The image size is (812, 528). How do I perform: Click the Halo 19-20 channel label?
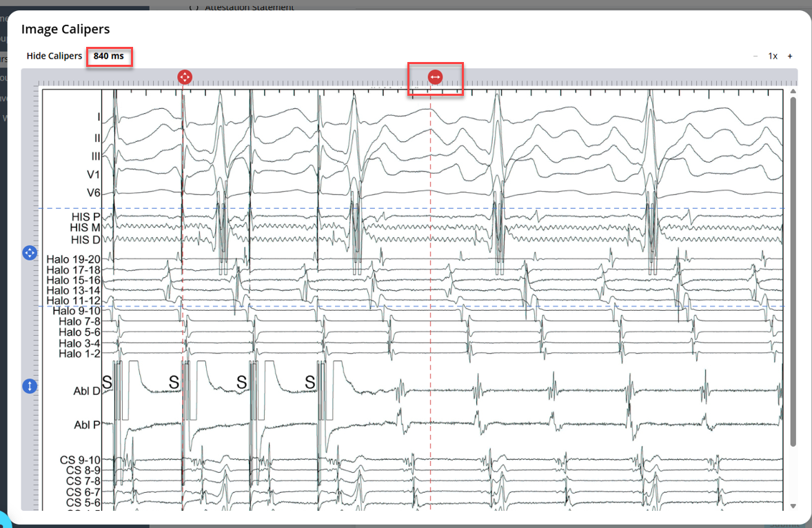[x=74, y=258]
